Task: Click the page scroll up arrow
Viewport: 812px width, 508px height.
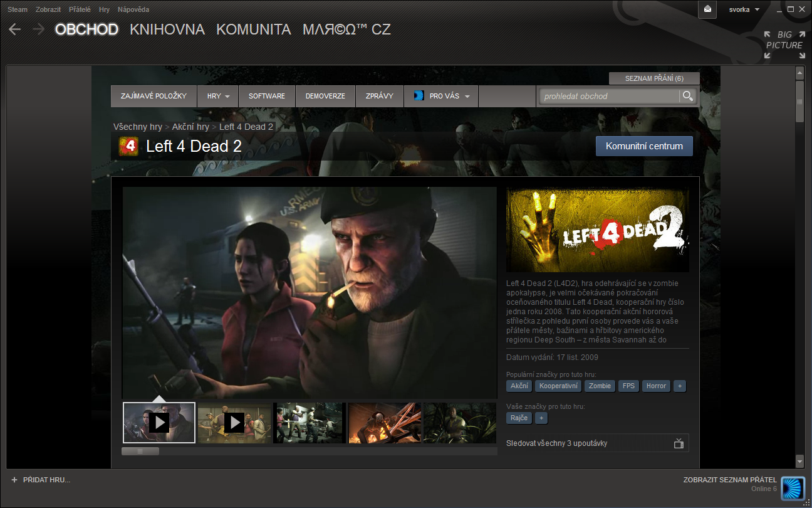Action: tap(799, 73)
